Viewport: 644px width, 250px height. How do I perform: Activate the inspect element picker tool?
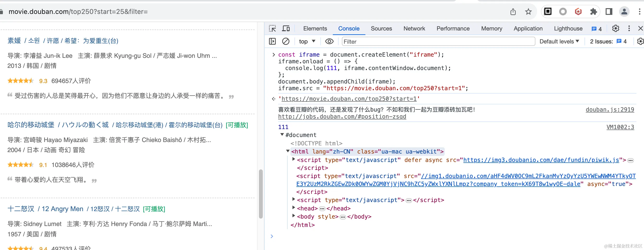point(272,29)
